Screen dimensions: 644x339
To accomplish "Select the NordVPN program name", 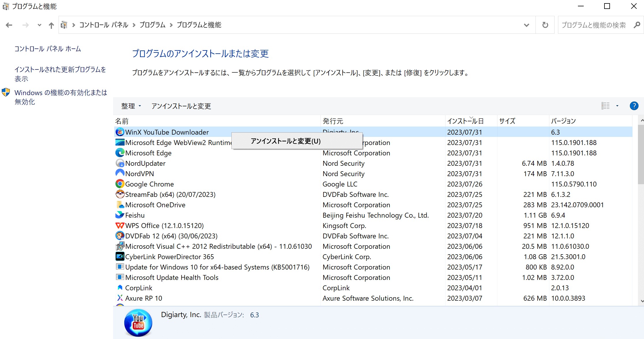I will coord(140,174).
